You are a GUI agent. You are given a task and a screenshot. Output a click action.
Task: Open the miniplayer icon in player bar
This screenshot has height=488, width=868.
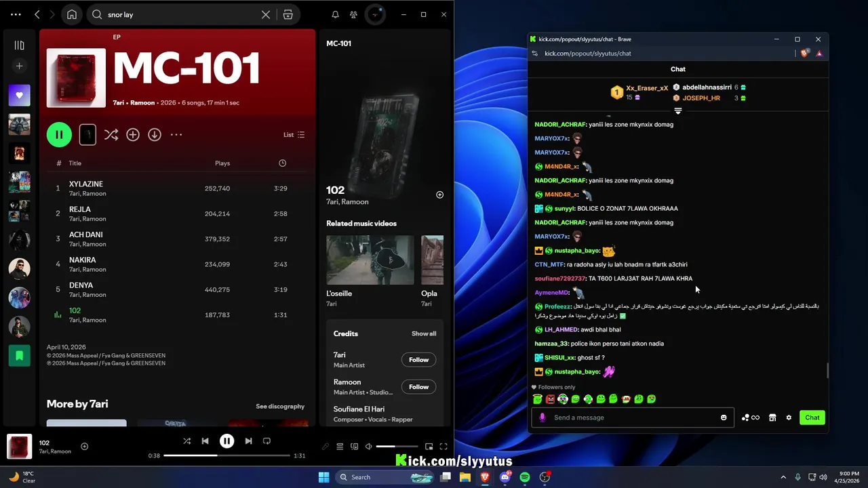tap(429, 446)
